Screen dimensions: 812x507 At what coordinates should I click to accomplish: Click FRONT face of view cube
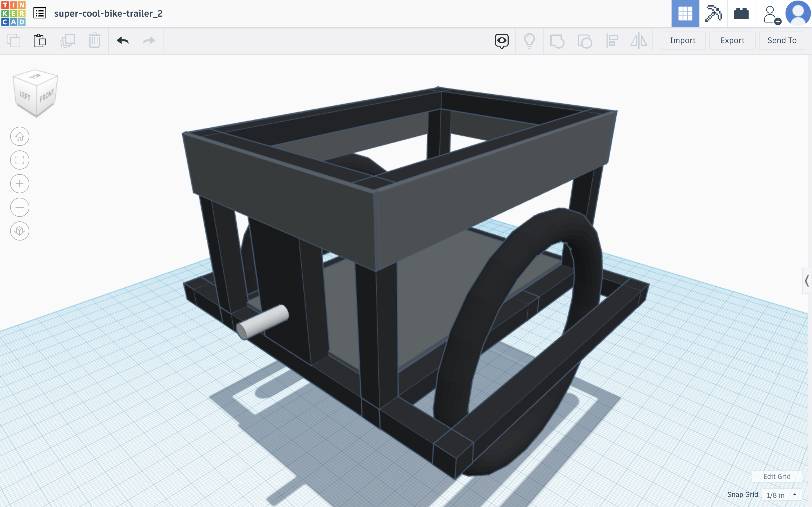[47, 96]
